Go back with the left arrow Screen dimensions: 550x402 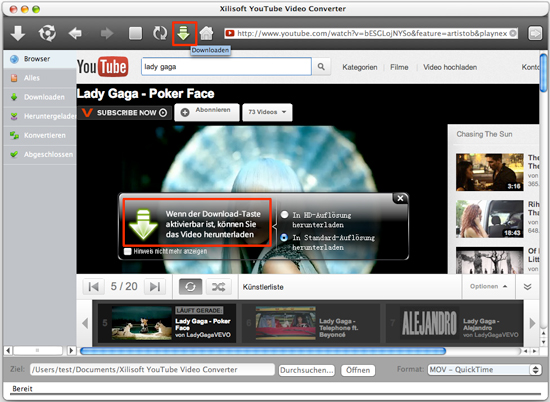(75, 34)
